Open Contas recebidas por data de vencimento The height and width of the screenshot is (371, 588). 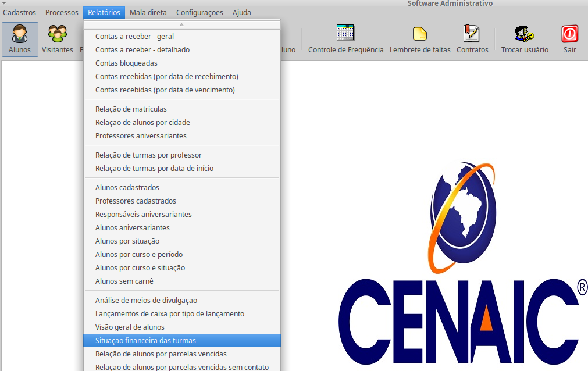182,90
